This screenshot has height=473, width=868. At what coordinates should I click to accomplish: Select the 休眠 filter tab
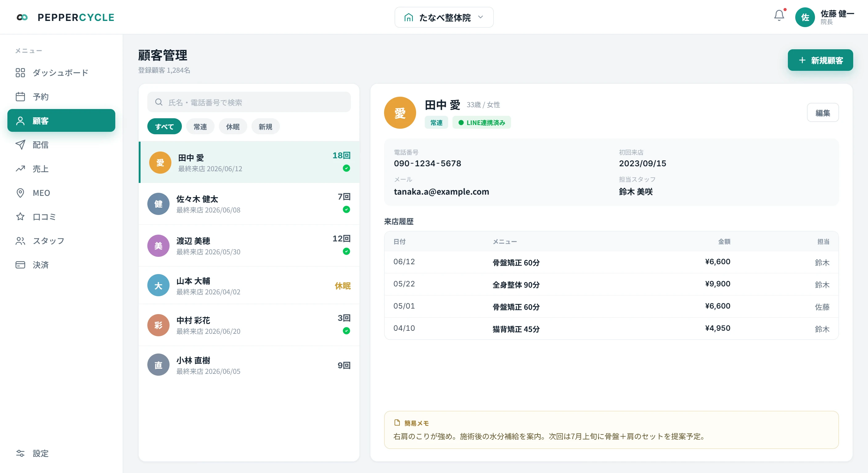tap(233, 127)
